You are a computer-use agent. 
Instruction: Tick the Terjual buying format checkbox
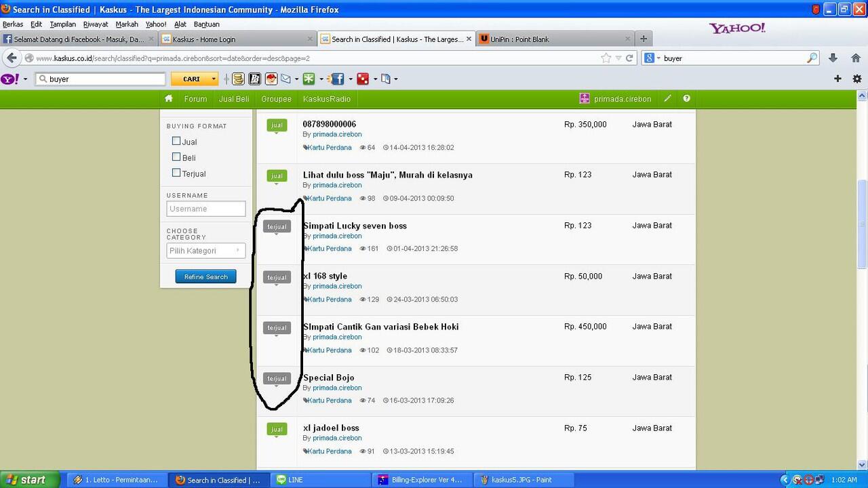[176, 173]
